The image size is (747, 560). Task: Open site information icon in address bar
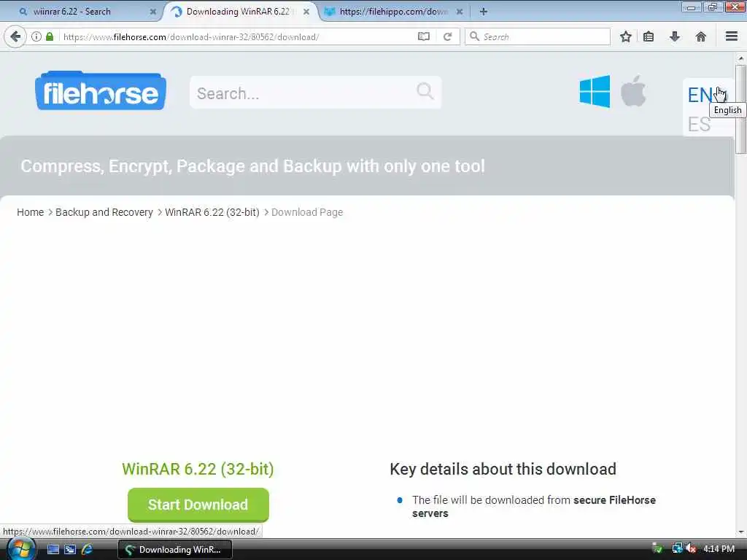click(36, 36)
